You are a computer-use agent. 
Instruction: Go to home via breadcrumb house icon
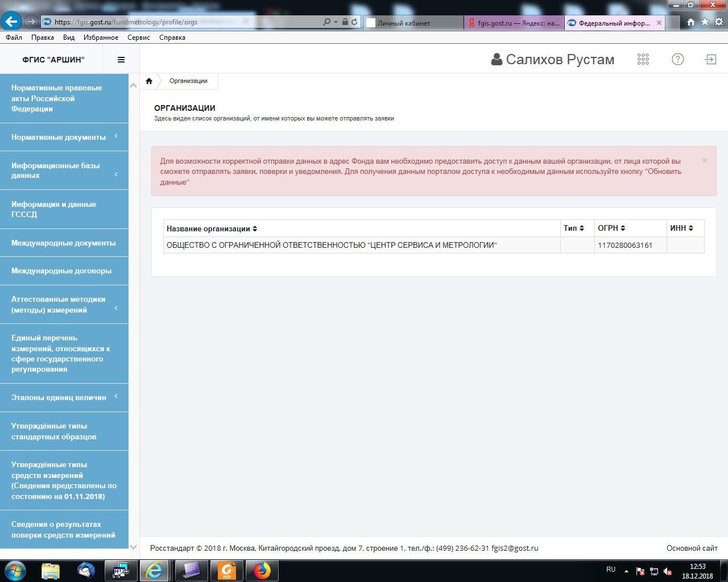[x=149, y=81]
